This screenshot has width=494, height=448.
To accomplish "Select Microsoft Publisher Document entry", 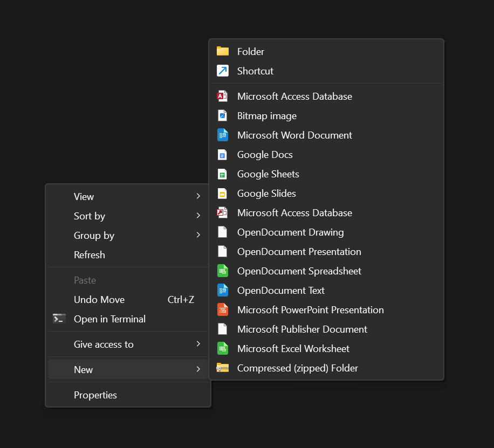I will (x=302, y=329).
